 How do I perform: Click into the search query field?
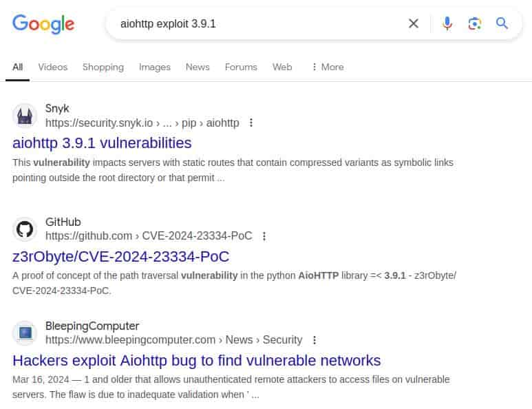(258, 24)
